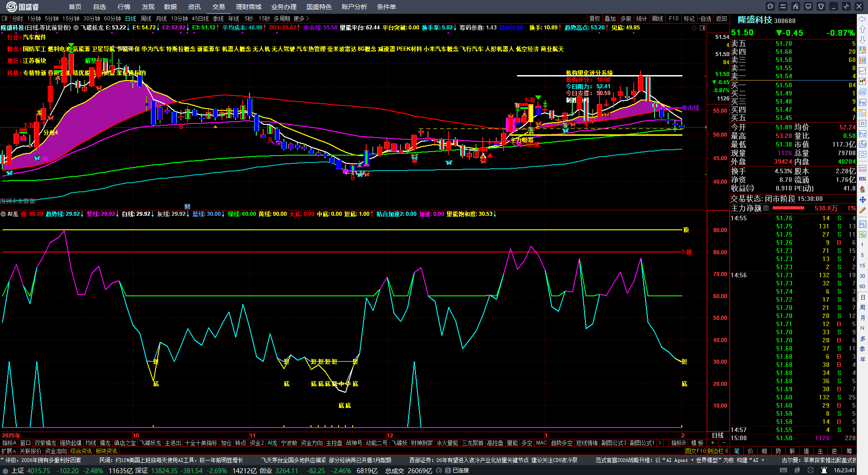The height and width of the screenshot is (475, 868).
Task: Click the Guosheng logo at top left
Action: 23,7
